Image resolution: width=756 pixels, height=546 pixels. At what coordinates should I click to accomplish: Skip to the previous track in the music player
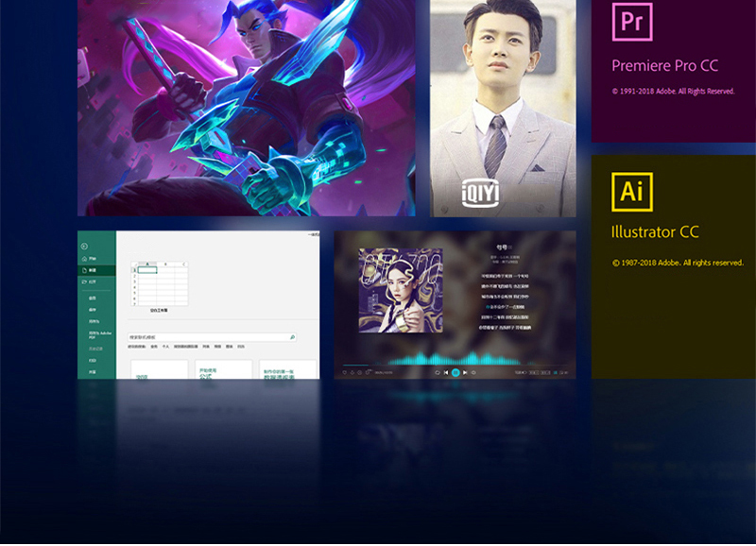[446, 372]
